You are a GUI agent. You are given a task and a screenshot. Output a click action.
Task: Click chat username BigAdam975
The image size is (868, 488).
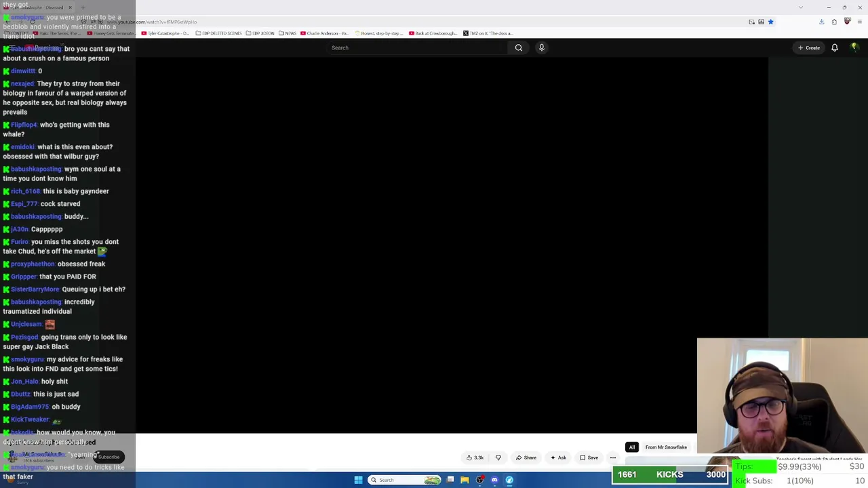[x=30, y=407]
